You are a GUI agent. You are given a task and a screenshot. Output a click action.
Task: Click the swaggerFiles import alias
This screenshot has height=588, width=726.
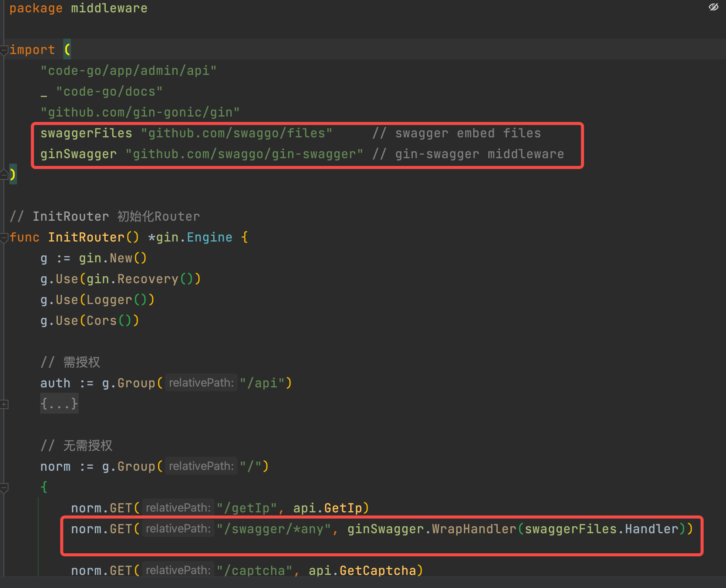click(86, 133)
